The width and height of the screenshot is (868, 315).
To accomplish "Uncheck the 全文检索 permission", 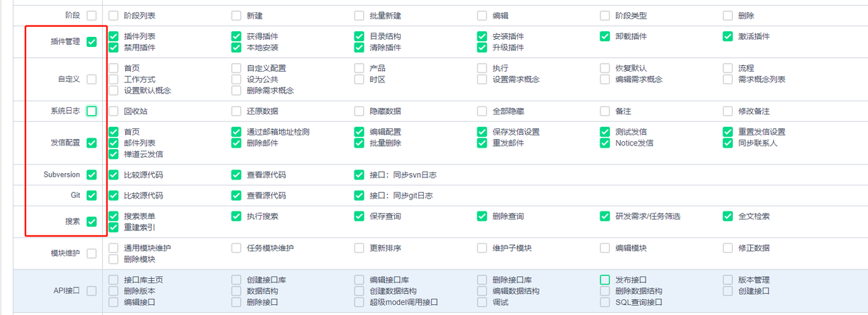I will coord(728,216).
